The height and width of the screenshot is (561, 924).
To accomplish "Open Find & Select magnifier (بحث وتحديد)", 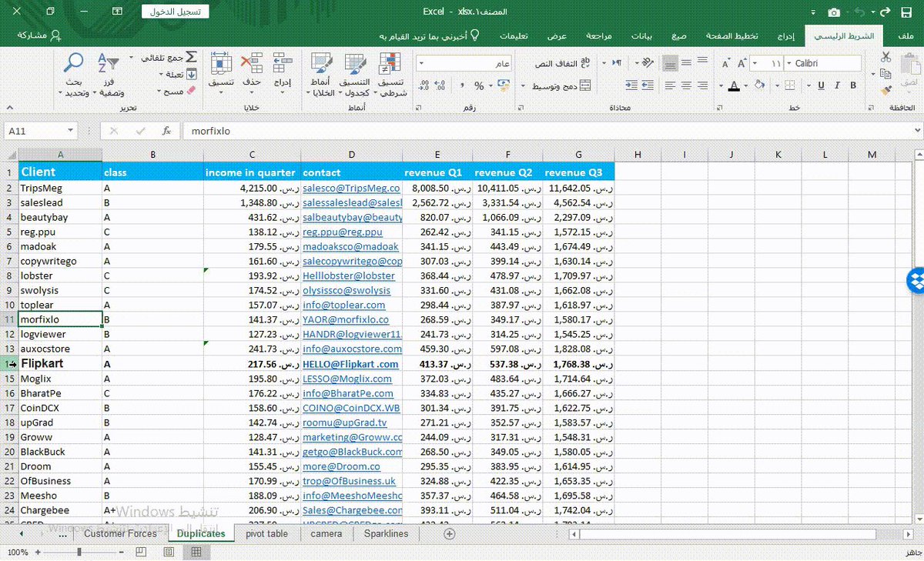I will 74,75.
